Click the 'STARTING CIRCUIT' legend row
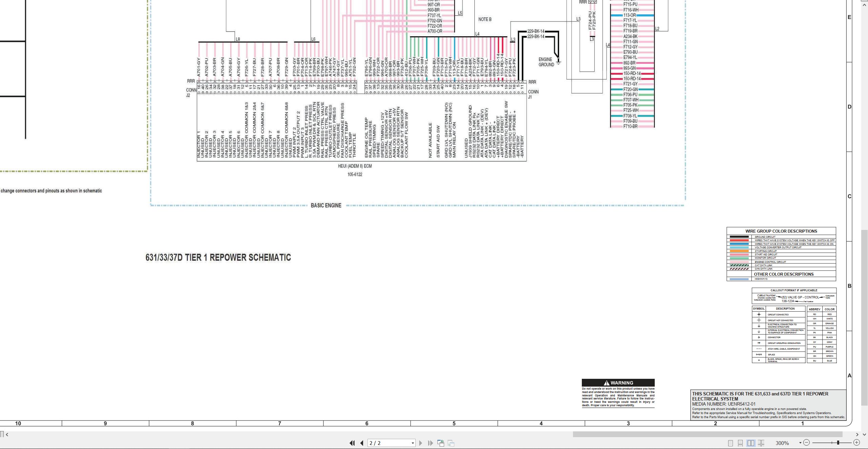The image size is (868, 449). tap(781, 251)
